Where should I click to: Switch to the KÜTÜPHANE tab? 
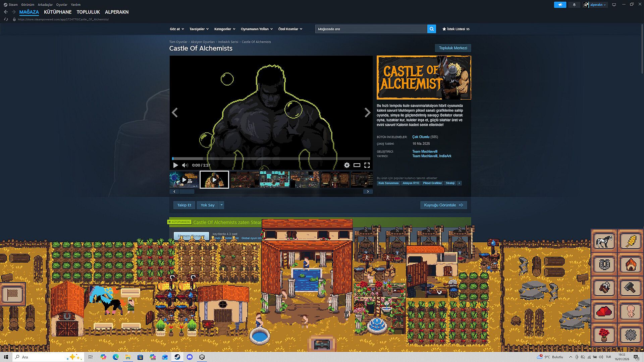click(58, 12)
